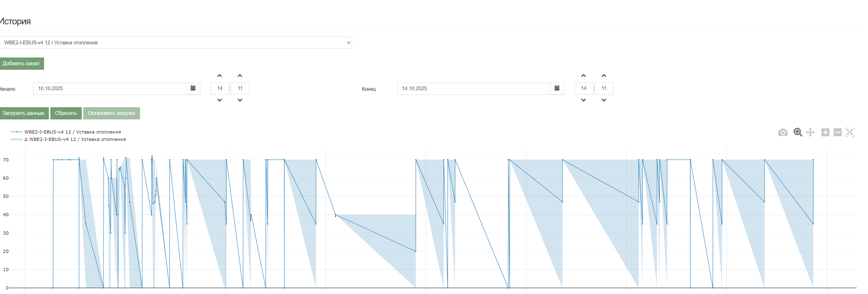
Task: Focus the start date field 10.10.2025
Action: [109, 88]
